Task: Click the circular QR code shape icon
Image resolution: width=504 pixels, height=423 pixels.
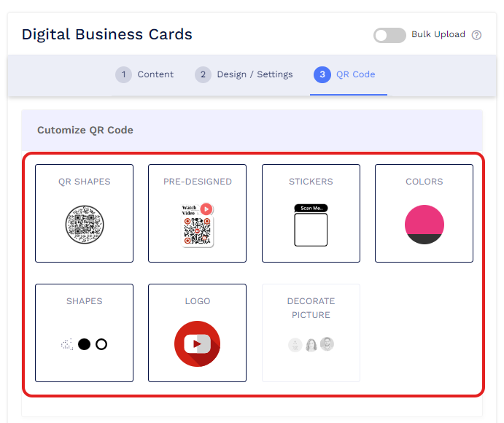Action: pyautogui.click(x=84, y=224)
